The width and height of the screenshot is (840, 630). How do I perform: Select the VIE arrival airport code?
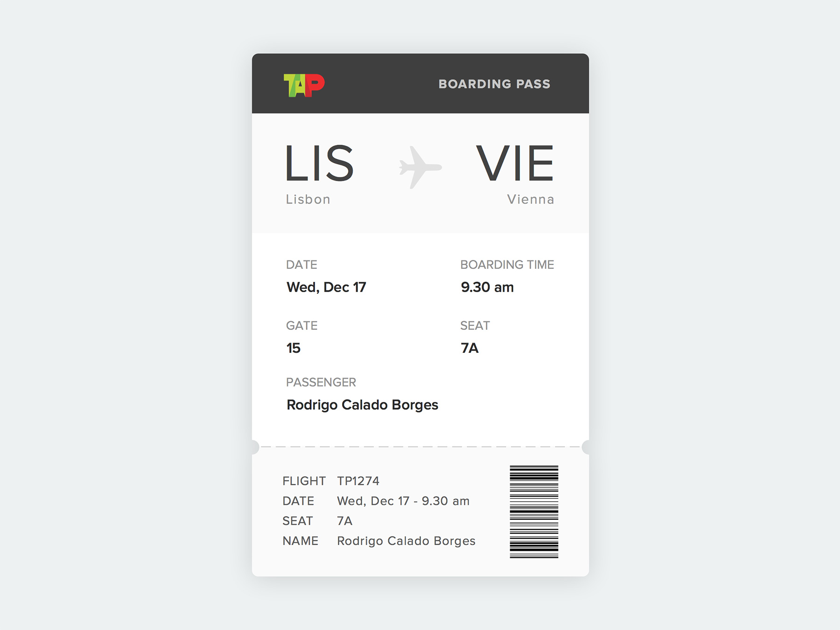click(515, 163)
